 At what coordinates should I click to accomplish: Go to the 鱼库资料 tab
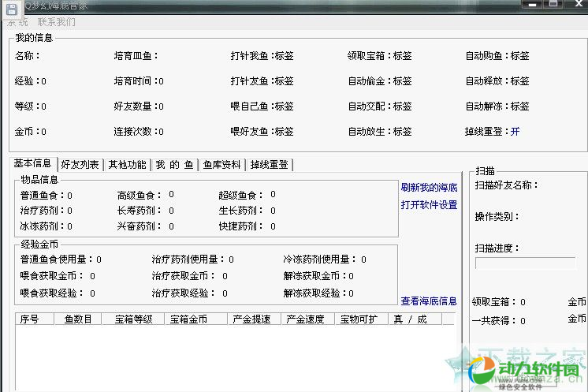point(221,165)
